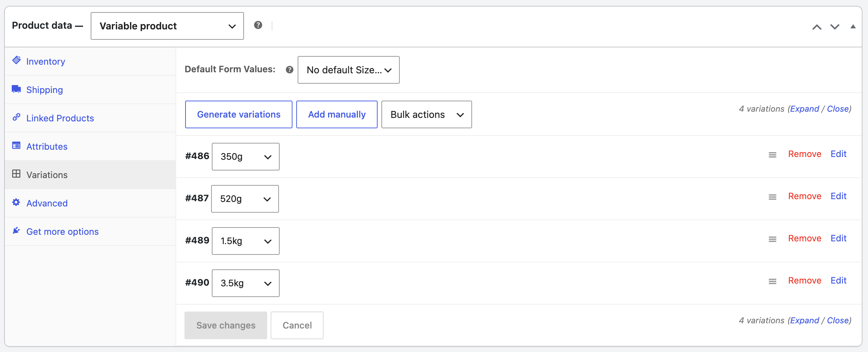The width and height of the screenshot is (868, 352).
Task: Click Add manually button
Action: (x=337, y=114)
